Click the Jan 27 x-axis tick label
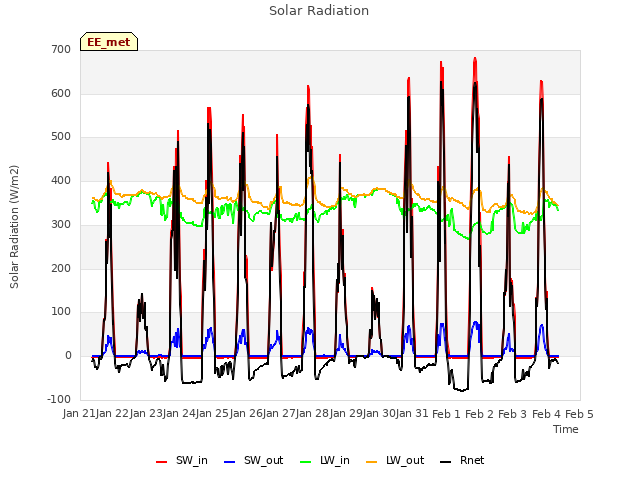The height and width of the screenshot is (480, 640). [279, 413]
